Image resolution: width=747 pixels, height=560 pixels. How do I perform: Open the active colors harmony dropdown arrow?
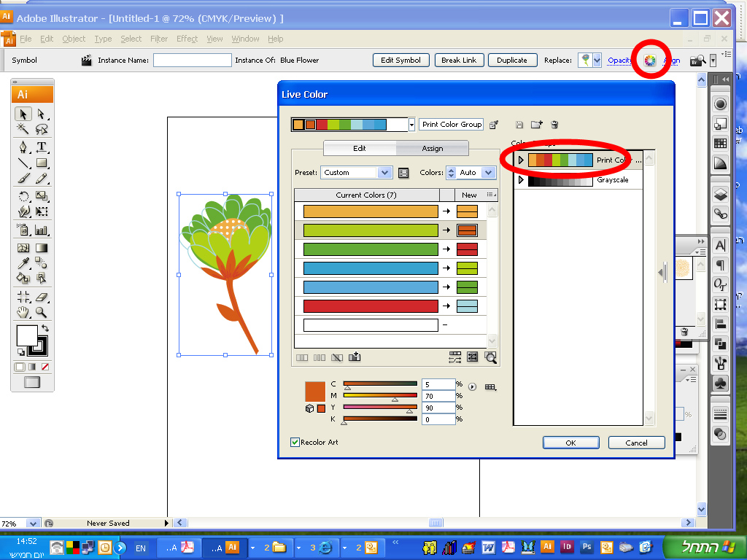click(x=411, y=125)
